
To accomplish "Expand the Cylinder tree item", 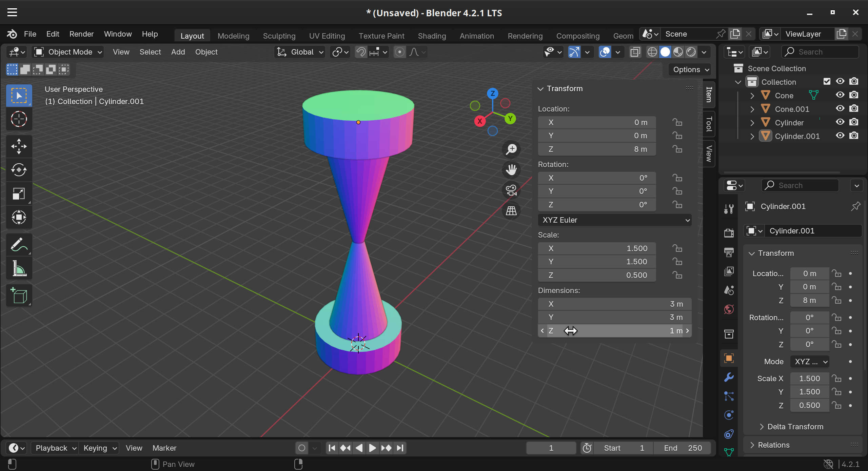I will click(x=752, y=123).
